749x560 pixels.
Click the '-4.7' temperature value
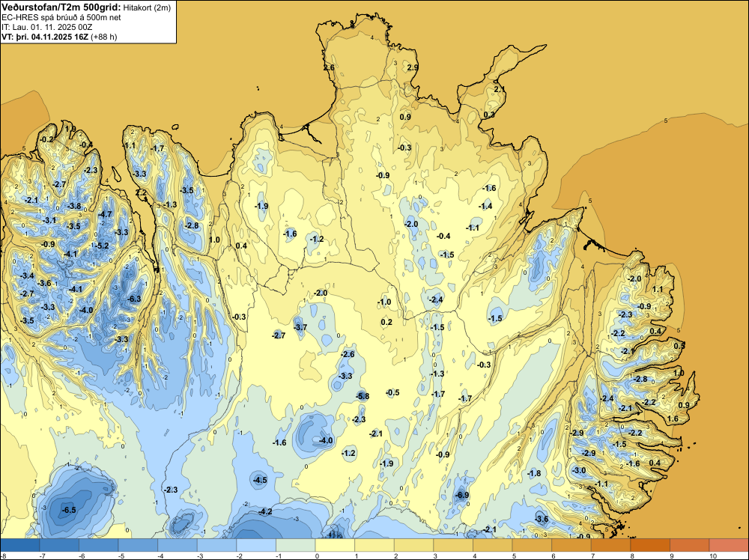click(105, 214)
